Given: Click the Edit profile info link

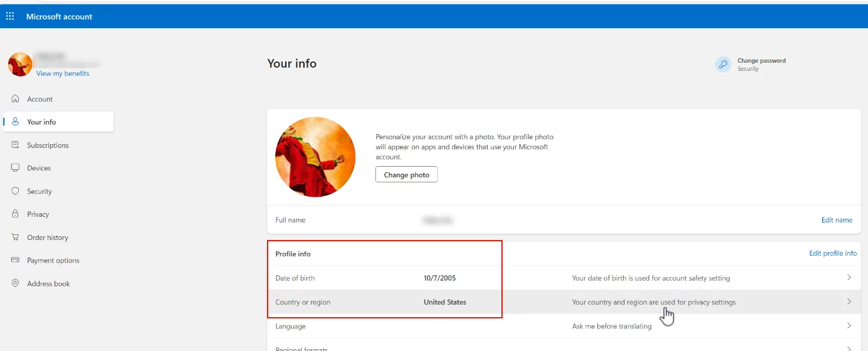Looking at the screenshot, I should coord(833,253).
